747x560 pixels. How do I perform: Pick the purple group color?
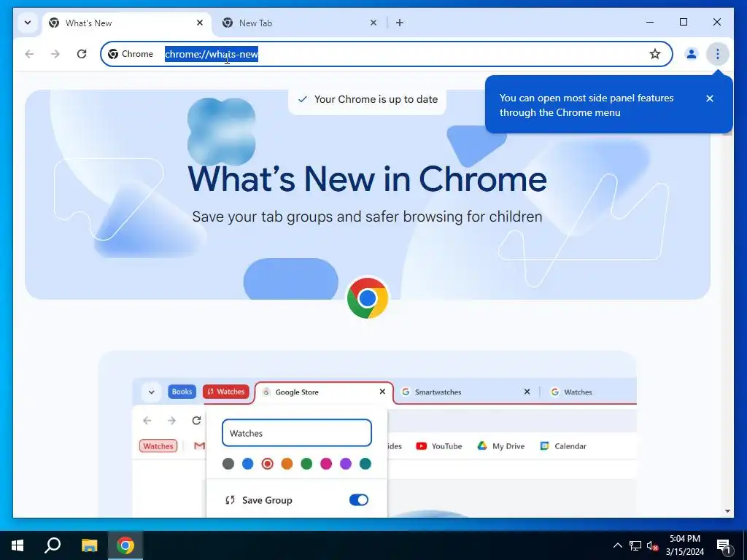pyautogui.click(x=346, y=464)
